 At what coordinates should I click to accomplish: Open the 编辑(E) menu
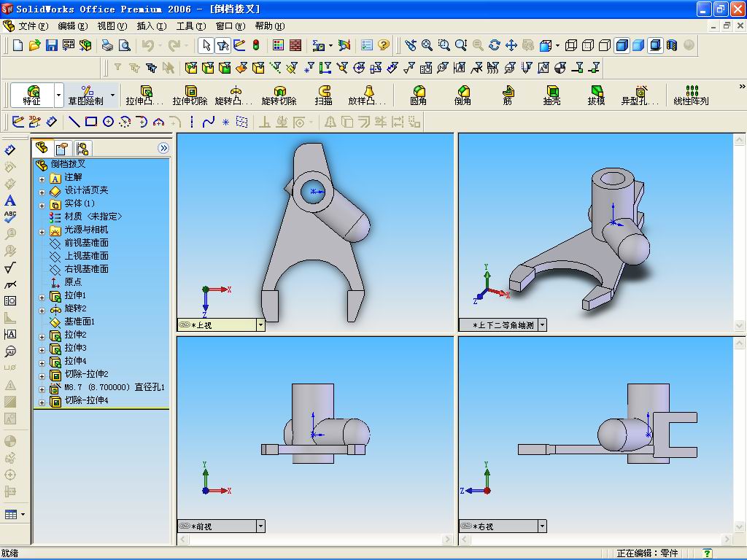pos(72,26)
